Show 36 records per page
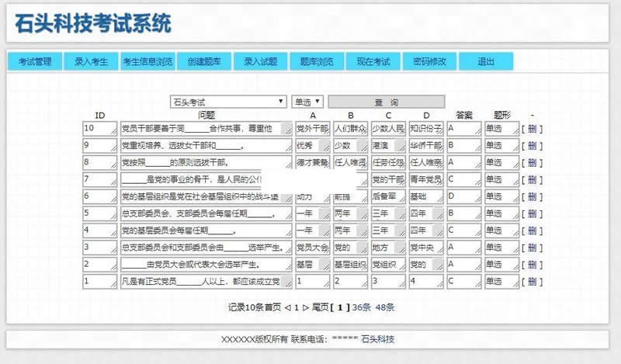The width and height of the screenshot is (621, 364). (362, 307)
